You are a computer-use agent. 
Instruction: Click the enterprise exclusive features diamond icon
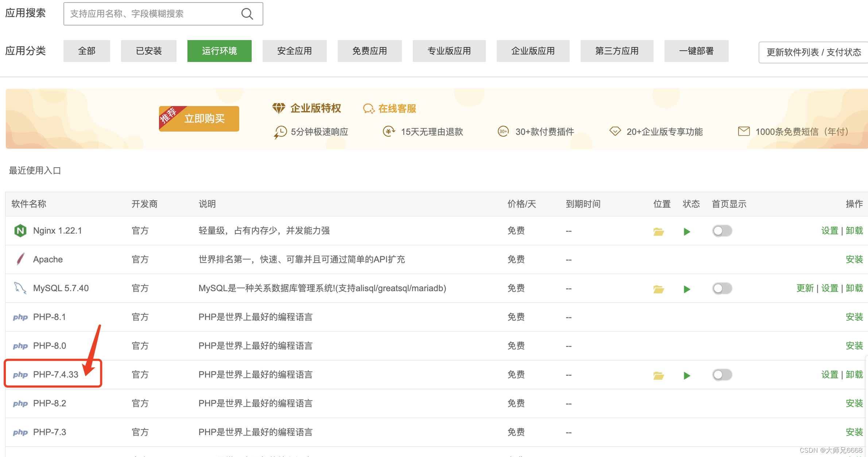[x=615, y=131]
